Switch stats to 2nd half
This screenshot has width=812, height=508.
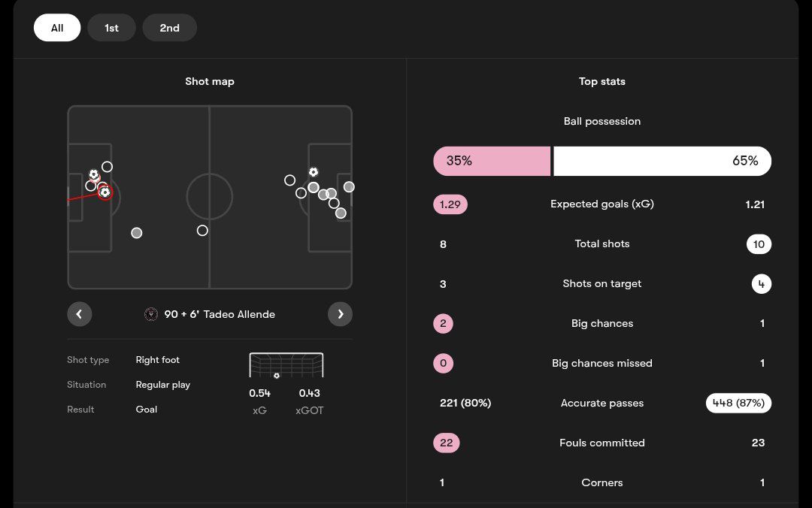(169, 28)
